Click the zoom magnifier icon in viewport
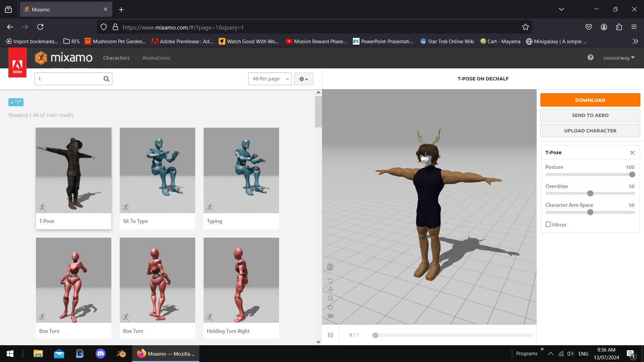Viewport: 644px width, 362px height. tap(330, 298)
